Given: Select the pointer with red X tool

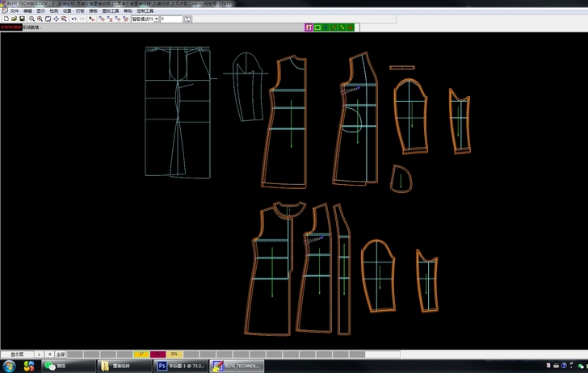Looking at the screenshot, I should coord(92,19).
